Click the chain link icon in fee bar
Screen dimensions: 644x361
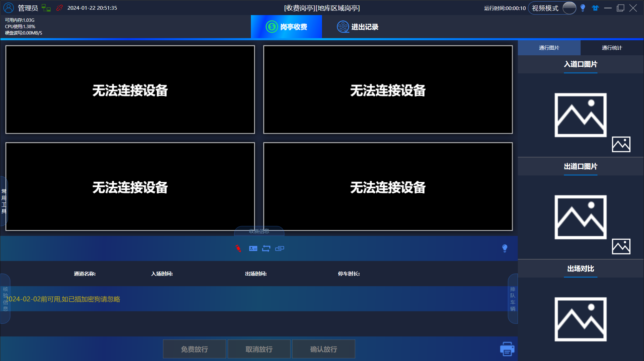(x=280, y=248)
